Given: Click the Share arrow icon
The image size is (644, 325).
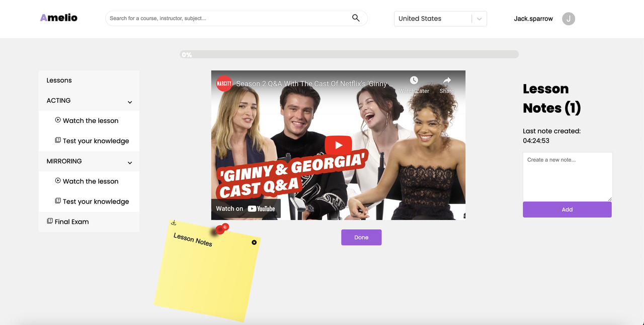Looking at the screenshot, I should coord(447,81).
